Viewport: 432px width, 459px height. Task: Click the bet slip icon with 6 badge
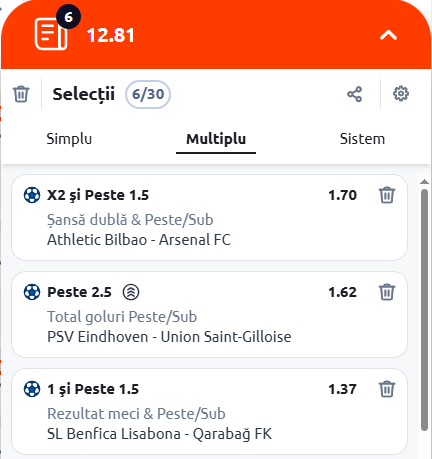pyautogui.click(x=53, y=33)
